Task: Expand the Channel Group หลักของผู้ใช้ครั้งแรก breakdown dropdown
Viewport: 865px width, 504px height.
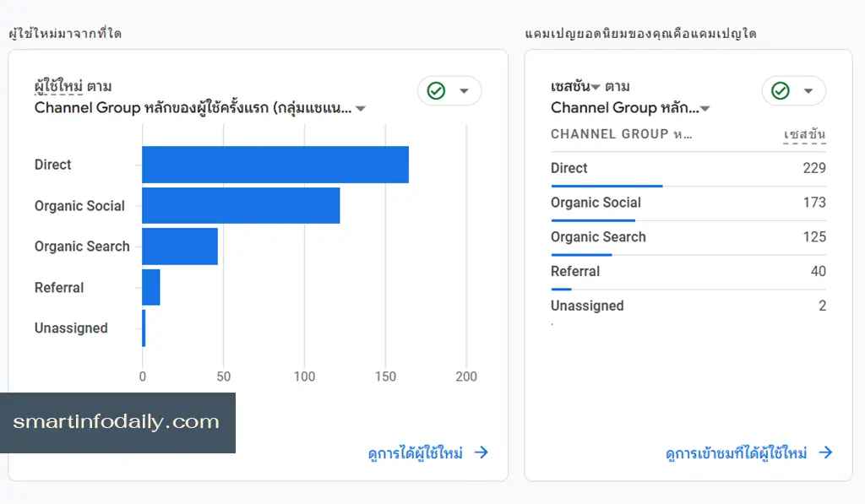Action: pos(362,108)
